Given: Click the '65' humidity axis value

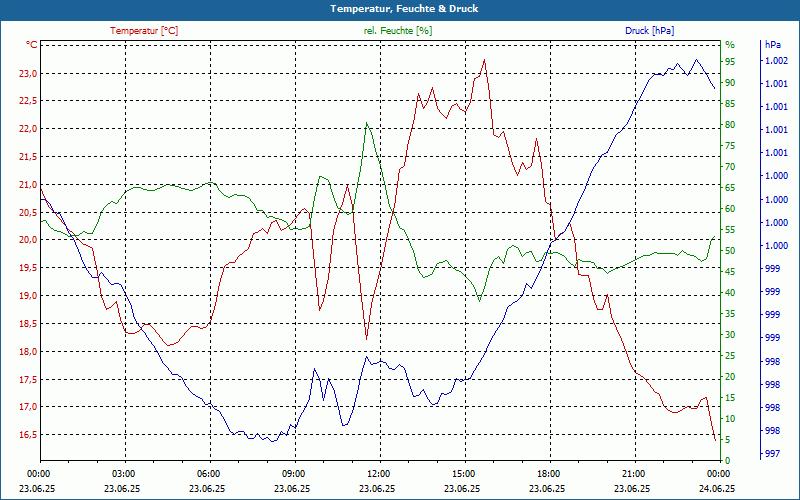Looking at the screenshot, I should click(730, 188).
